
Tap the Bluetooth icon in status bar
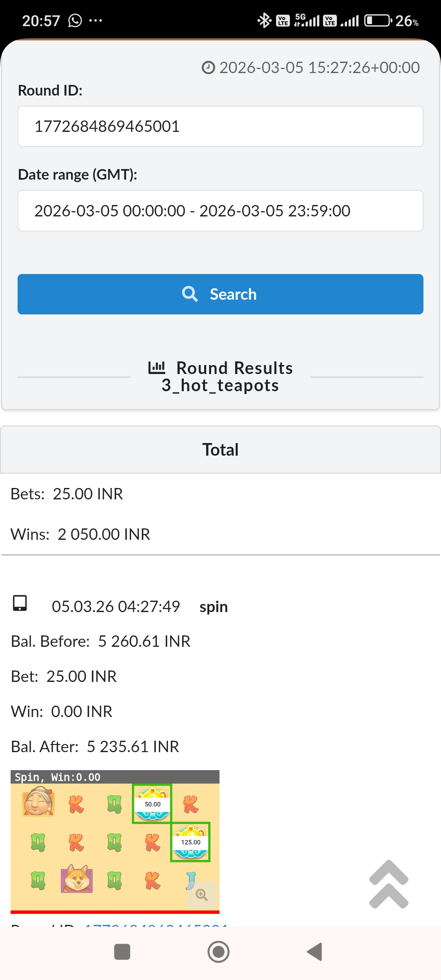pos(264,20)
